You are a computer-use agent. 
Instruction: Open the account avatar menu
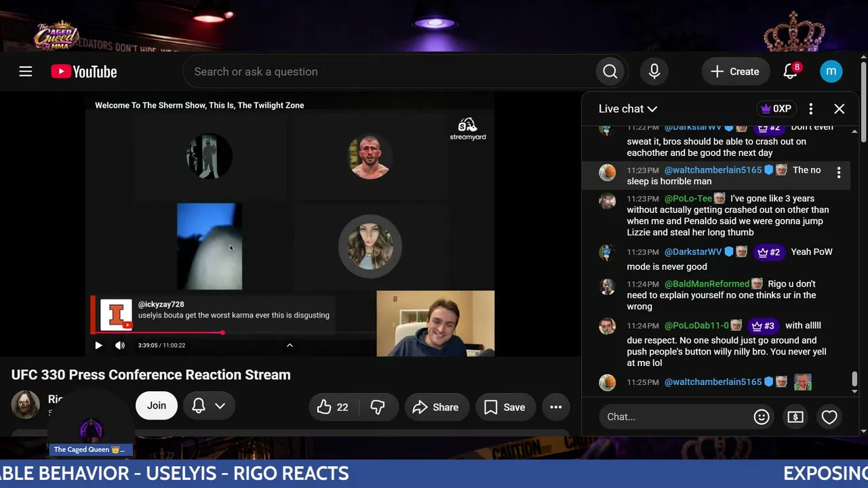(831, 71)
